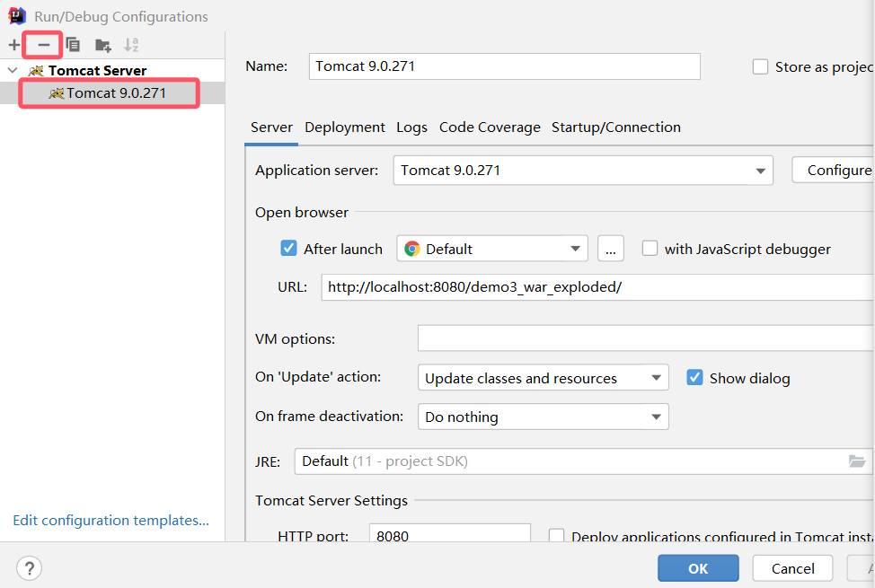Click the VM options input field

click(x=646, y=338)
